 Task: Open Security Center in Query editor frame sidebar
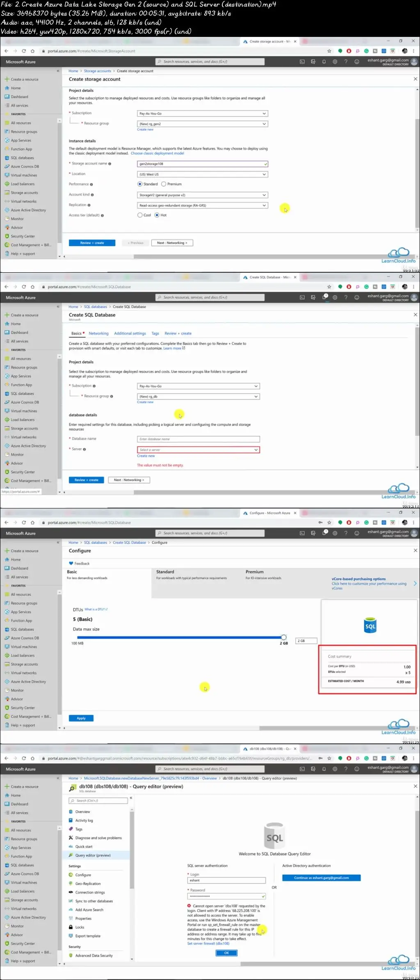pyautogui.click(x=23, y=944)
